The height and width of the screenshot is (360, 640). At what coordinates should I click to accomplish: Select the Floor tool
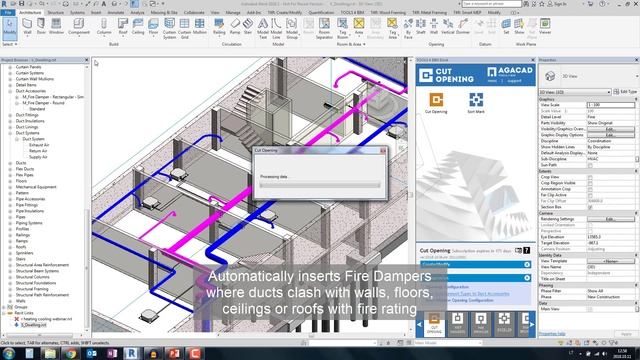[153, 27]
